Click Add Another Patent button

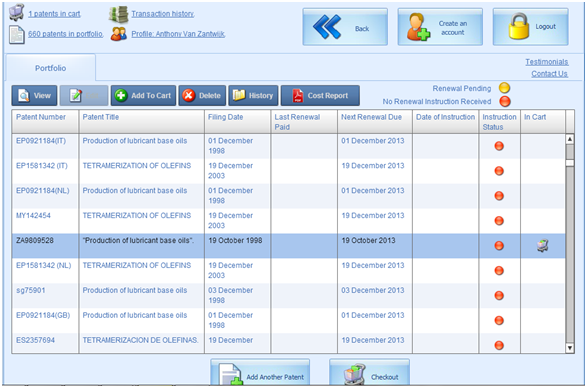point(260,373)
